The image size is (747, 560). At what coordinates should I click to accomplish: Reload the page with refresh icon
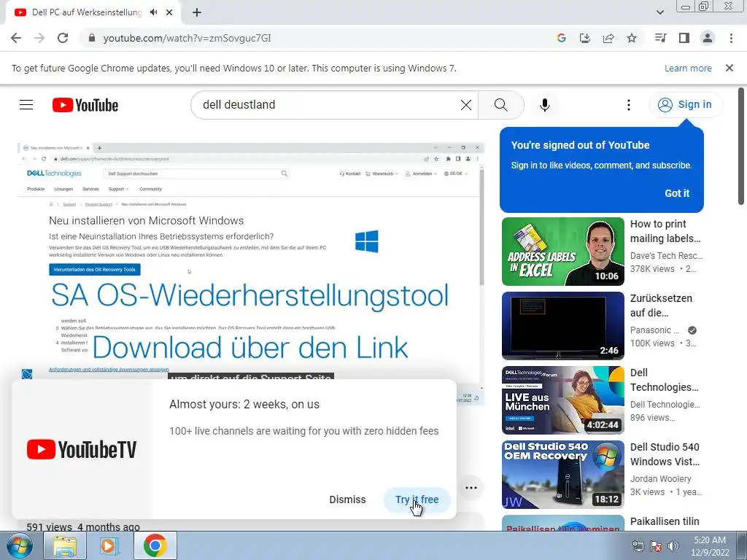[63, 38]
